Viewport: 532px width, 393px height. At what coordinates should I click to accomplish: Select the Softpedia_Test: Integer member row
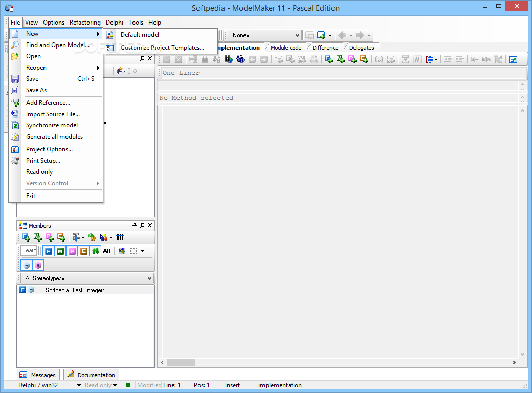[86, 290]
